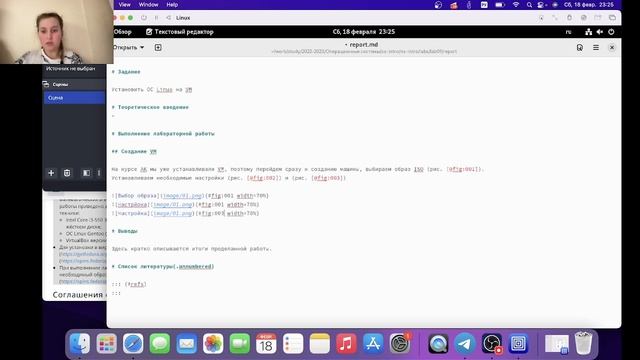Image resolution: width=640 pixels, height=360 pixels.
Task: Open System Settings from the Dock
Action: click(x=400, y=343)
